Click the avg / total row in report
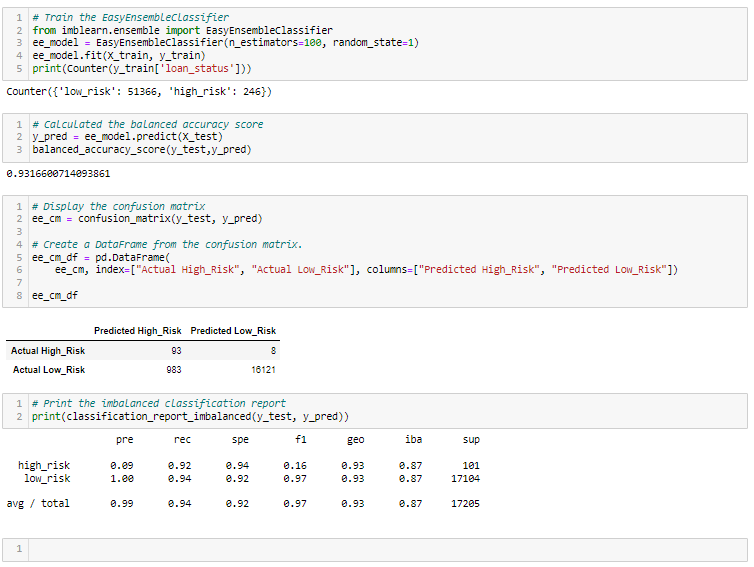 pos(243,504)
